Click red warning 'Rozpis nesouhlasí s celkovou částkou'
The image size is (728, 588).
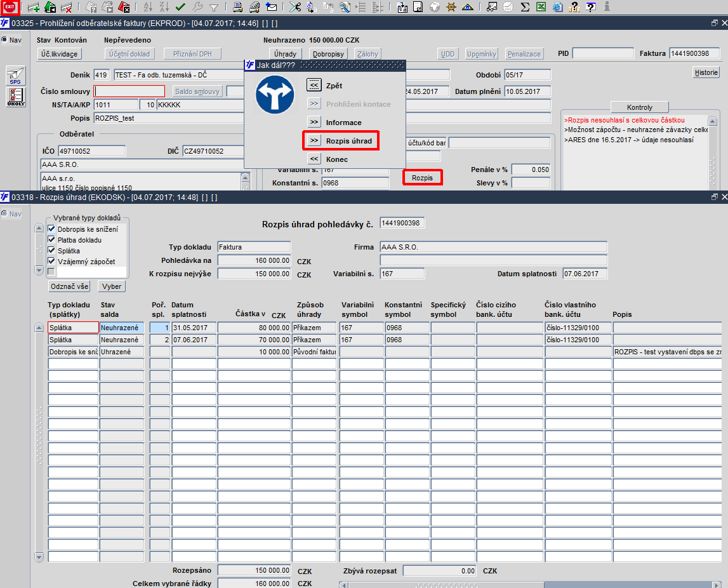pyautogui.click(x=625, y=120)
